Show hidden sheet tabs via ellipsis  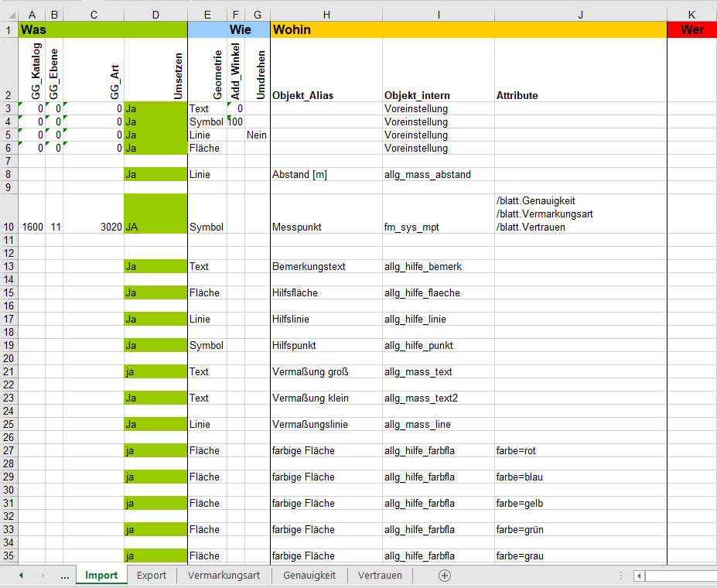tap(65, 576)
